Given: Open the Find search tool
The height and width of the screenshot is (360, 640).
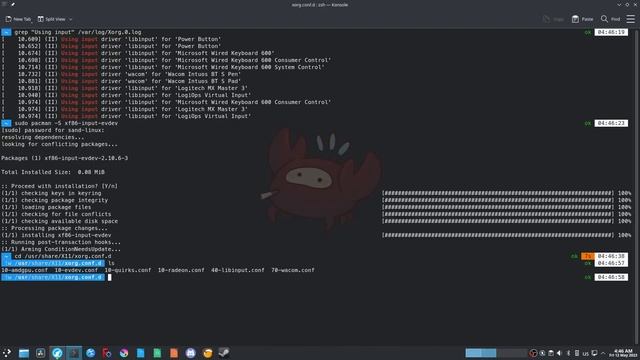Looking at the screenshot, I should click(x=611, y=19).
